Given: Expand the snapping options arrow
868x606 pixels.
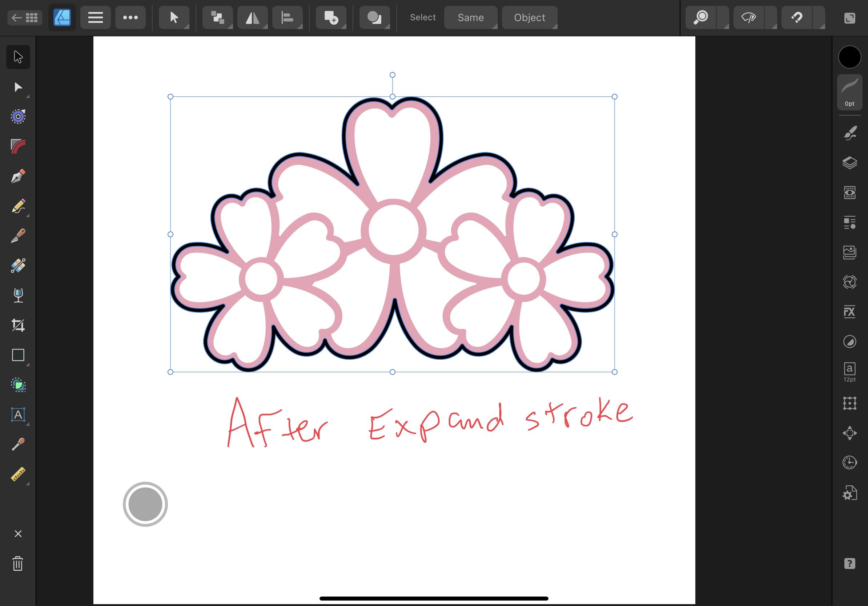Looking at the screenshot, I should 819,17.
